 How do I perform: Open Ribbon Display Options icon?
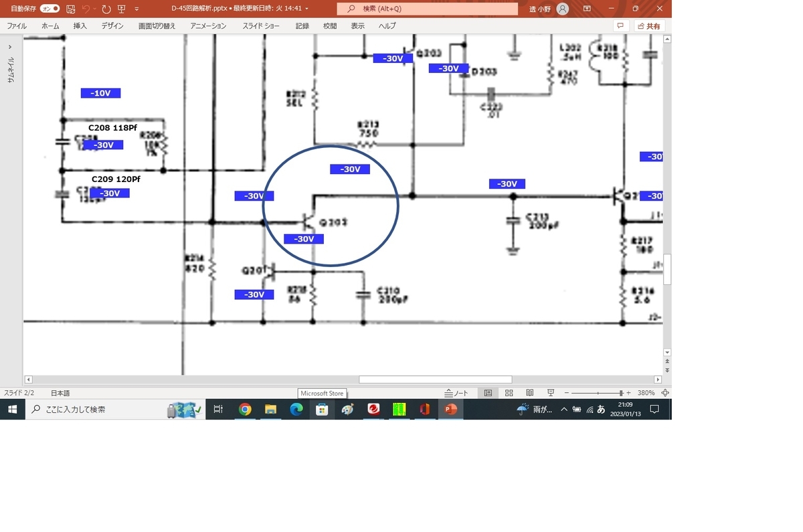point(587,9)
